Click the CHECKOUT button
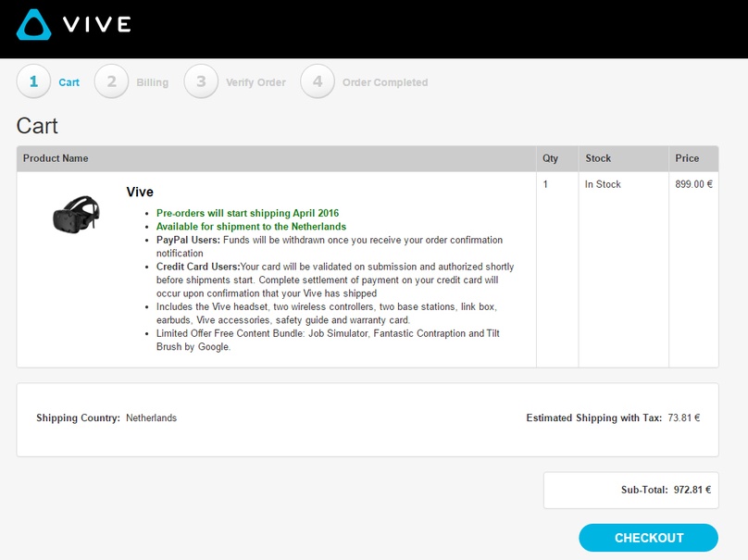 point(648,538)
